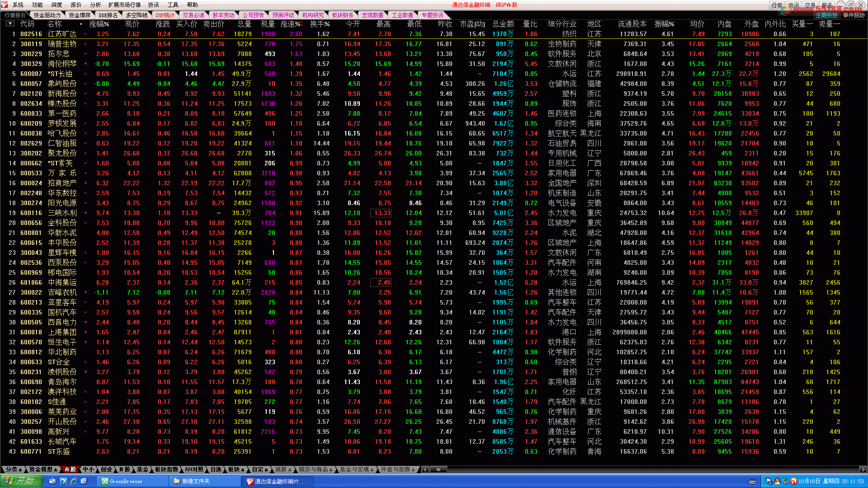Switch to the 通达信金融终端 taskbar button
This screenshot has height=488, width=868.
[x=277, y=481]
